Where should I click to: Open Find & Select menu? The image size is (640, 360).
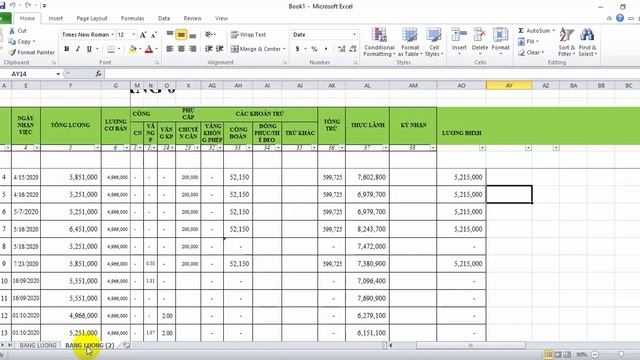588,42
